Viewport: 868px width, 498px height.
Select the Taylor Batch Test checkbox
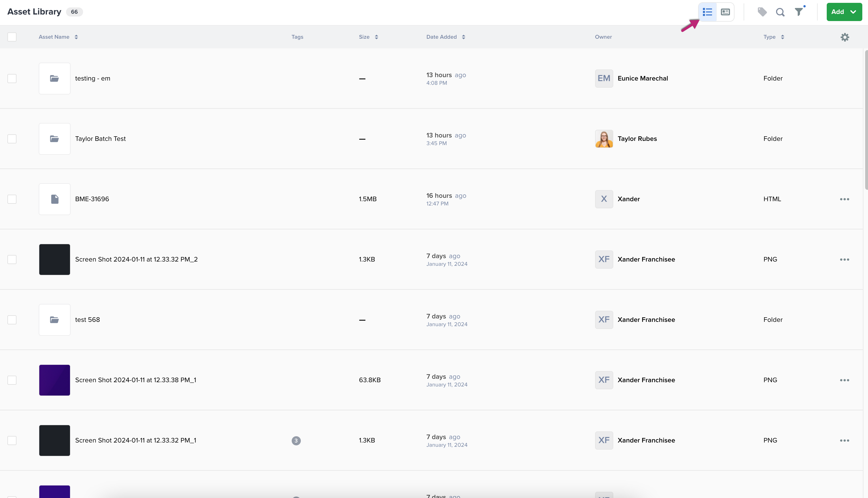[x=12, y=139]
